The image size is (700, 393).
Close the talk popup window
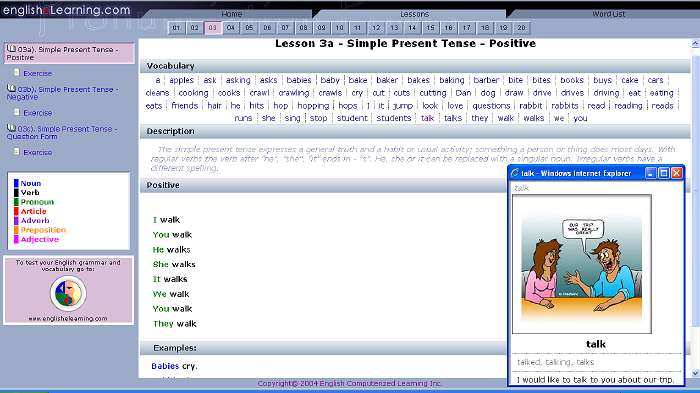677,173
